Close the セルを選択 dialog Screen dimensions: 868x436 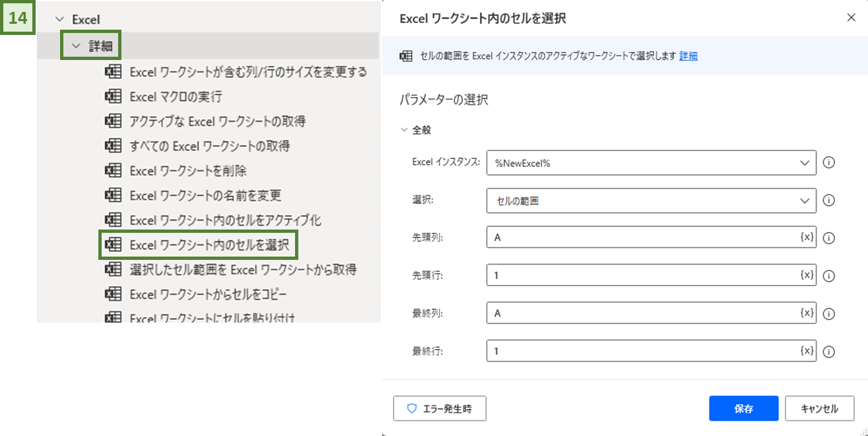tap(851, 18)
